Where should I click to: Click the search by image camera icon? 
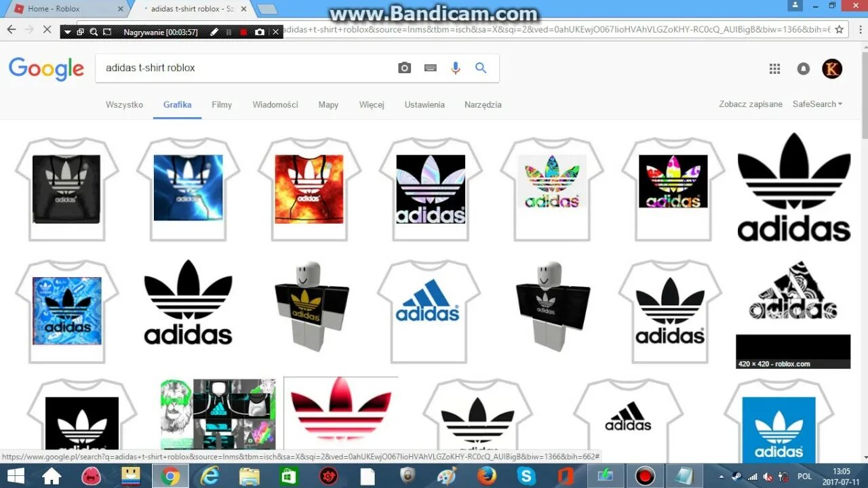click(405, 68)
